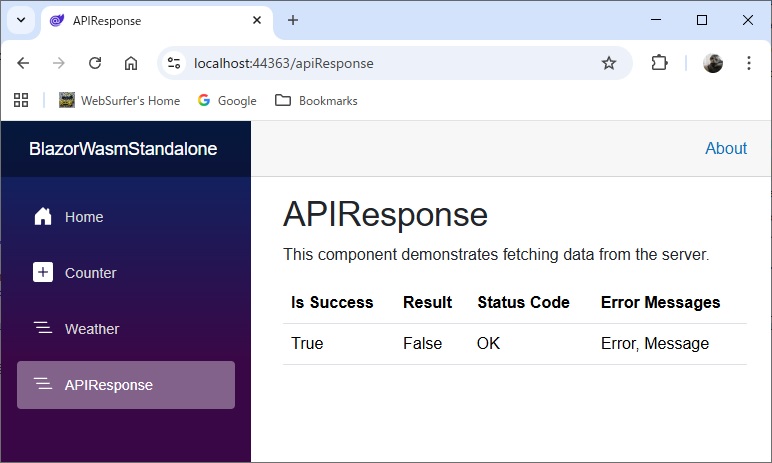Click the APIResponse page heading
This screenshot has height=463, width=772.
click(x=386, y=215)
